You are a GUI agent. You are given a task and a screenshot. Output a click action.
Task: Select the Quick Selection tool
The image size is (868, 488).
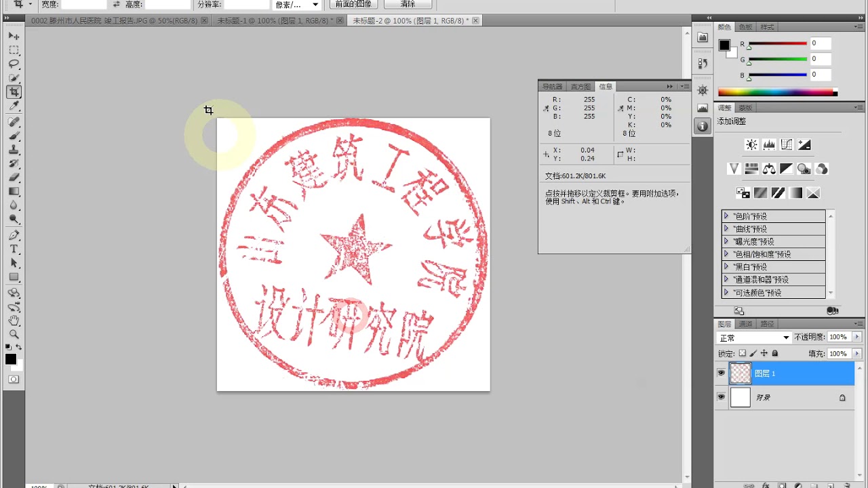[14, 78]
